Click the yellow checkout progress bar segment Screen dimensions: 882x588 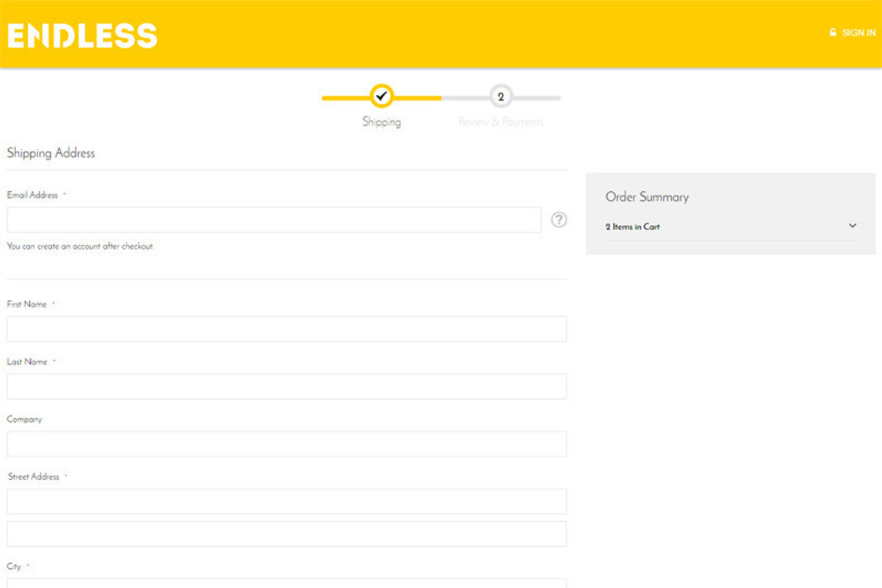pyautogui.click(x=345, y=98)
